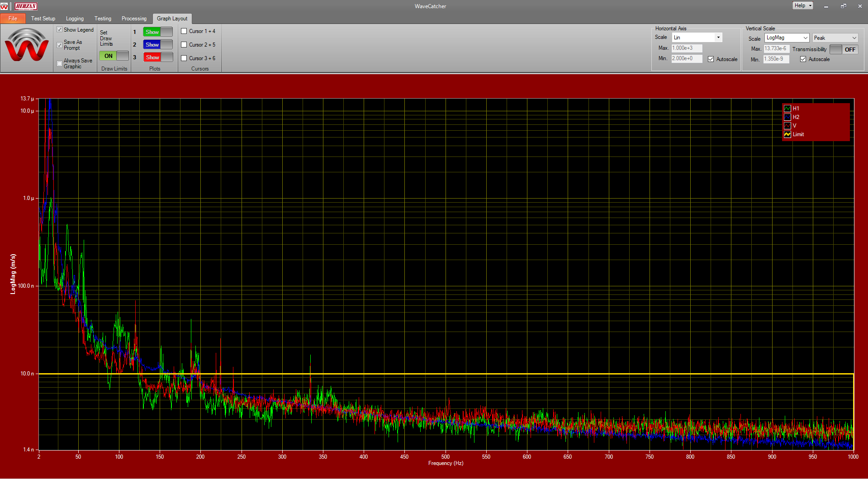Uncheck the Show Legend checkbox
This screenshot has width=868, height=479.
(60, 29)
